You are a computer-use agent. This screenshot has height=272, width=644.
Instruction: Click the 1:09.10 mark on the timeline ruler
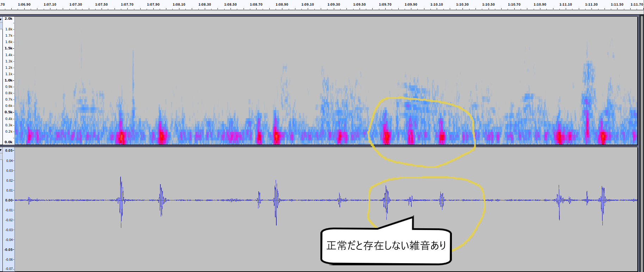tap(308, 5)
